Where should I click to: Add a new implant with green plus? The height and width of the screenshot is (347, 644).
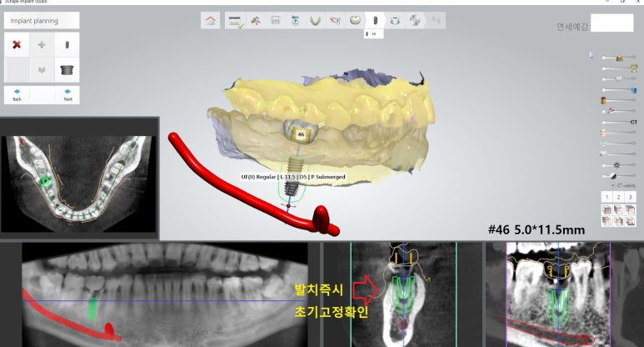(x=42, y=45)
